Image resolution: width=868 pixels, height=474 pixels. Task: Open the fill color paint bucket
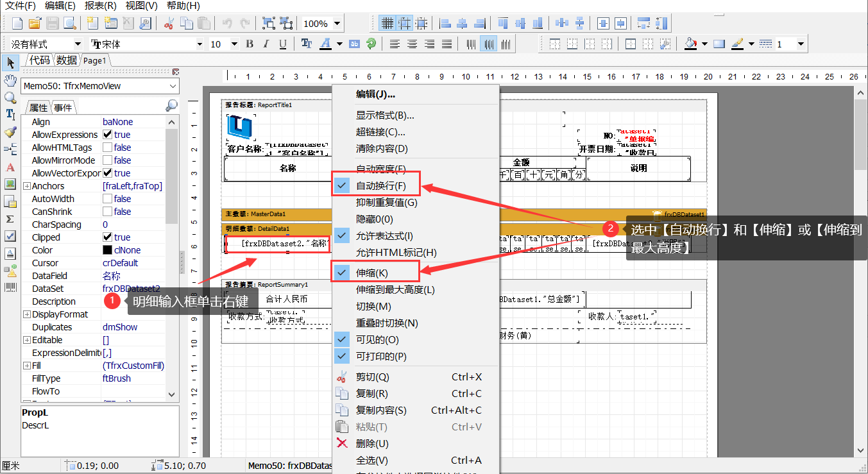pos(690,44)
